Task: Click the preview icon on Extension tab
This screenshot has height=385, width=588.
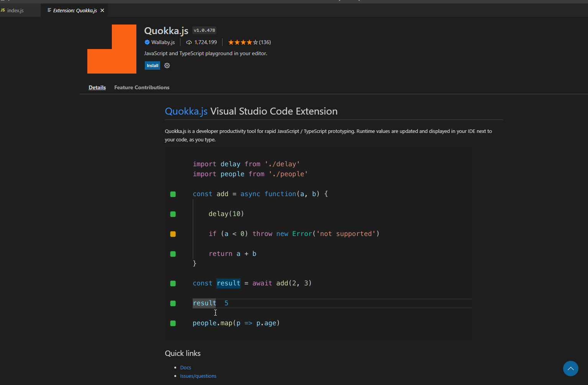Action: (x=49, y=10)
